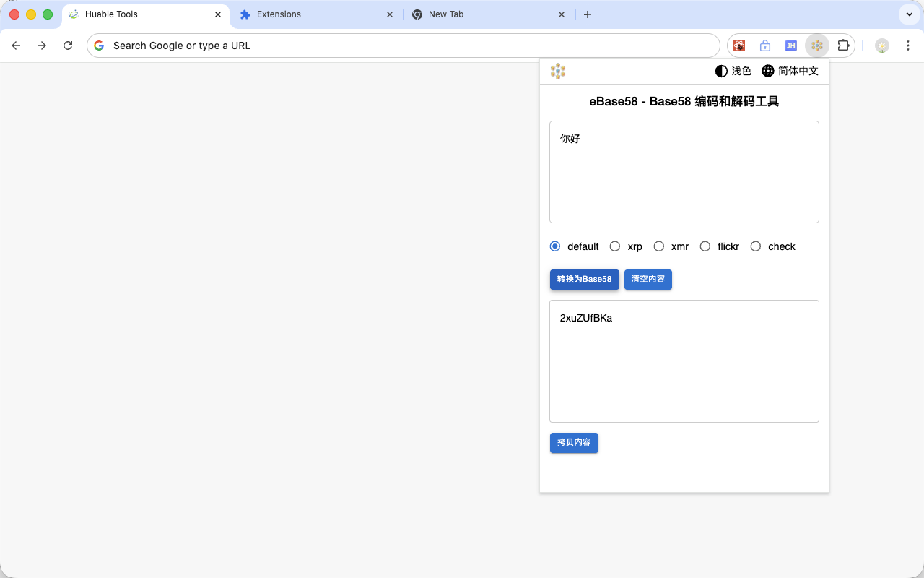This screenshot has height=578, width=924.
Task: Go back to the previous page
Action: [x=16, y=46]
